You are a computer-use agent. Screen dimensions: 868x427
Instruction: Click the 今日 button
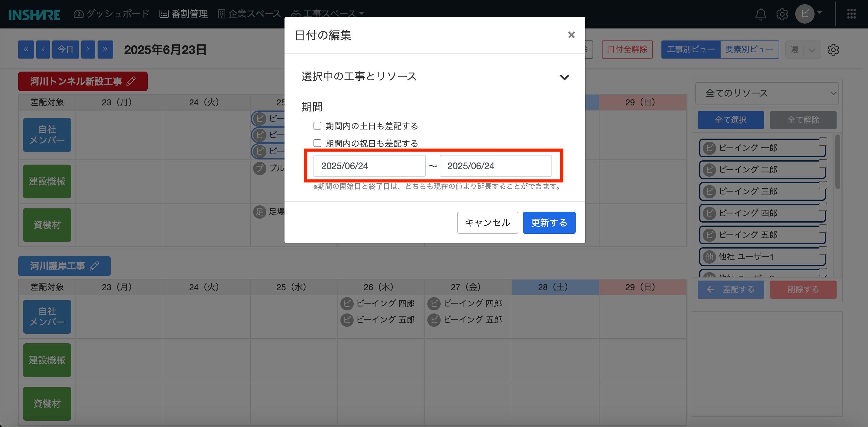[x=65, y=50]
